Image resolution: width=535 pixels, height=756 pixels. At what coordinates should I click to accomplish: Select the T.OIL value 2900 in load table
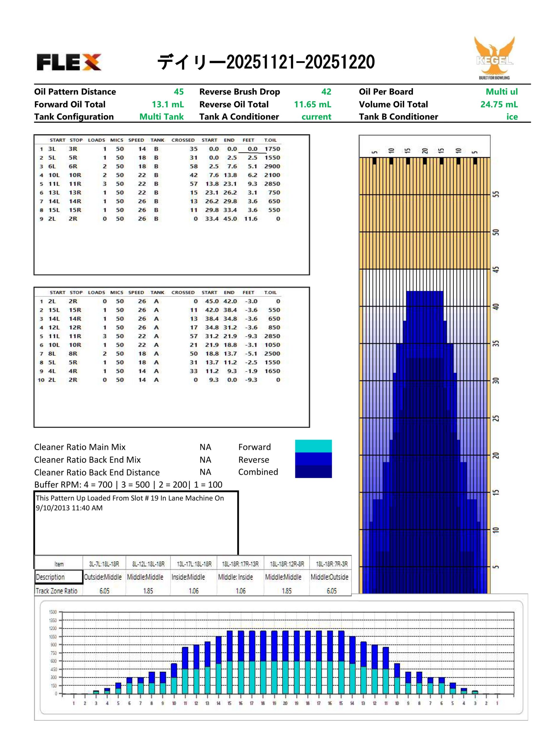click(272, 166)
